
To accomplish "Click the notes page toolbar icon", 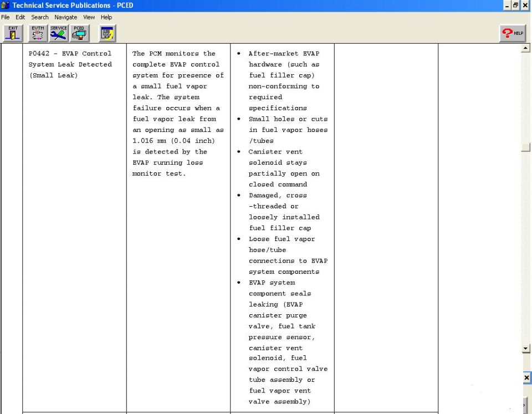I will (108, 33).
